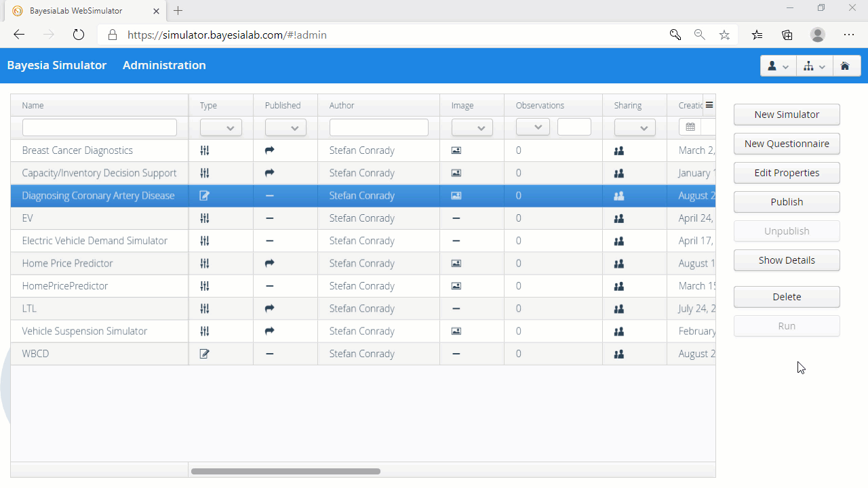Sort by Published column header
Viewport: 868px width, 488px height.
285,105
